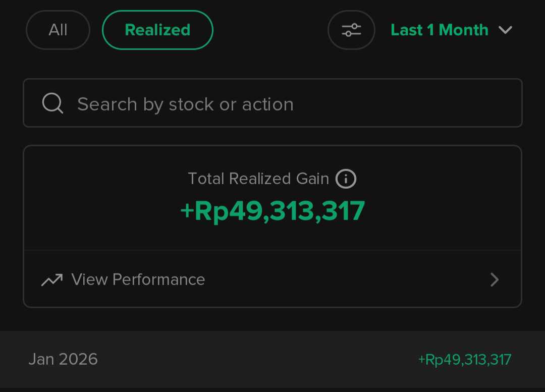Click the large green total gain amount
The height and width of the screenshot is (392, 545).
coord(272,211)
